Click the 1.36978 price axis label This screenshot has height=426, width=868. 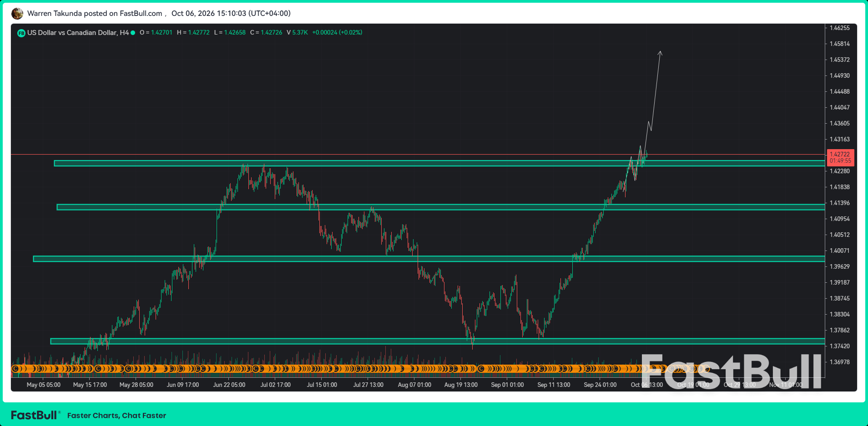[839, 362]
